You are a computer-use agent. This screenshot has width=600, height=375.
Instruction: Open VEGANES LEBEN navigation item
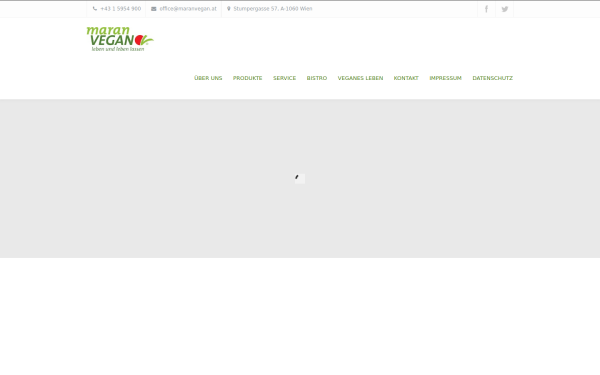click(360, 78)
